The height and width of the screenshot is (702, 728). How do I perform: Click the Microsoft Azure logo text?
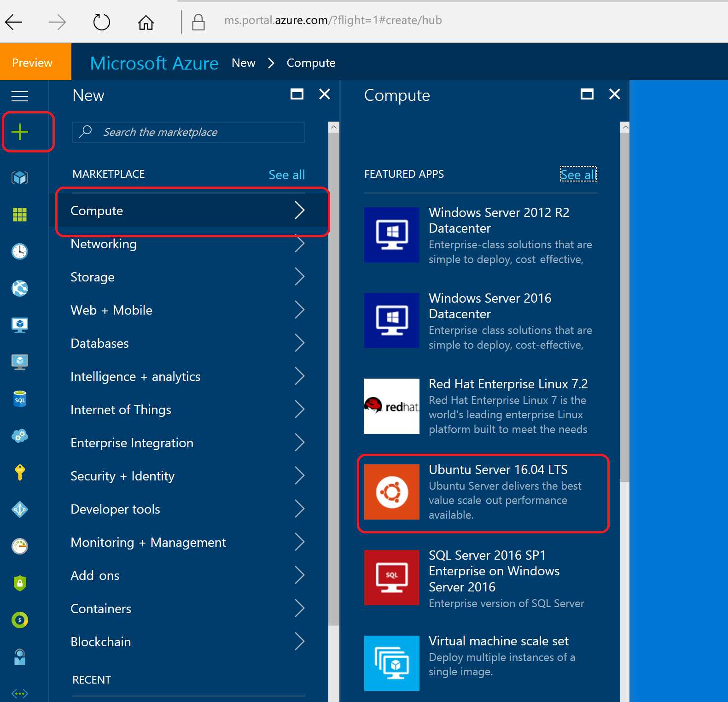pos(154,63)
